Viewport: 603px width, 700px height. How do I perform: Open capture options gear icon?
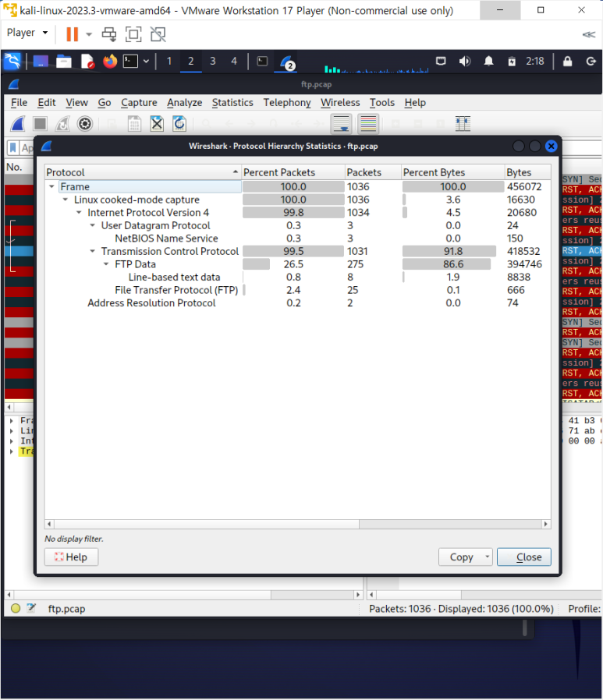coord(85,124)
